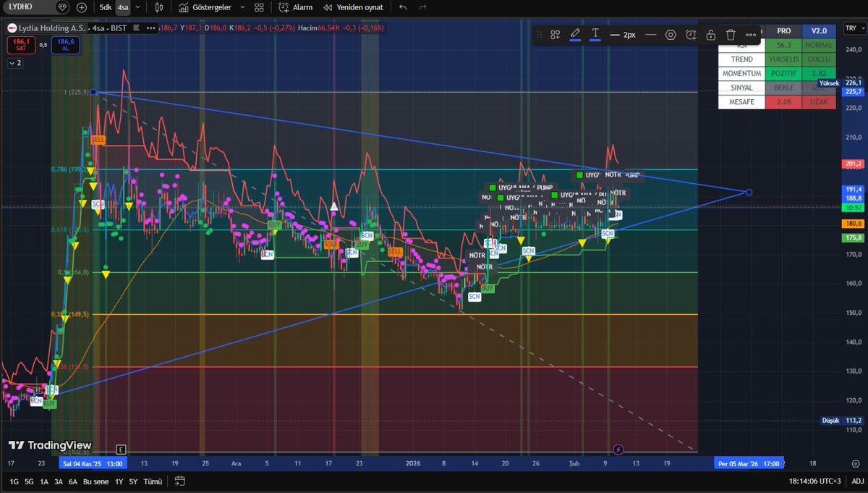The width and height of the screenshot is (868, 493).
Task: Create an Alarm from the top toolbar
Action: [x=297, y=7]
